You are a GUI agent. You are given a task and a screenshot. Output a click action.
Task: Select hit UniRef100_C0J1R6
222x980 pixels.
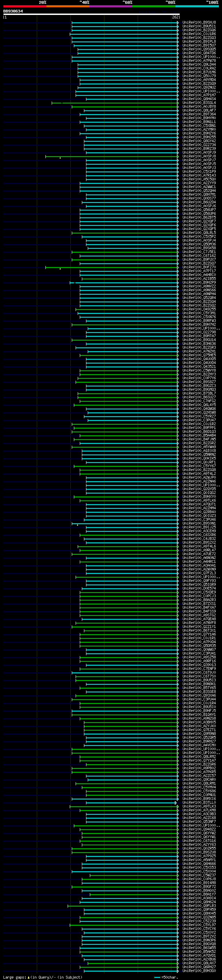point(199,34)
